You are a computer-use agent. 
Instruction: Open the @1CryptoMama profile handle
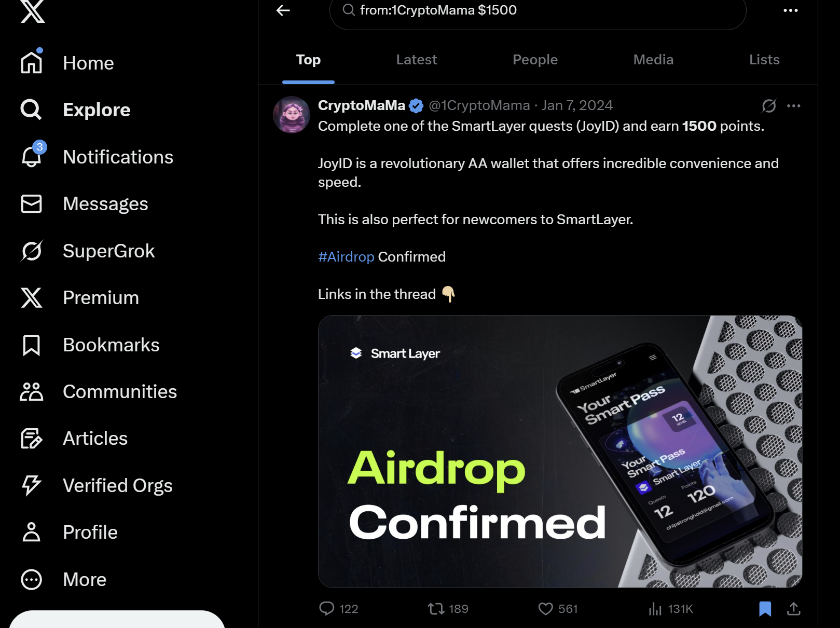click(479, 105)
